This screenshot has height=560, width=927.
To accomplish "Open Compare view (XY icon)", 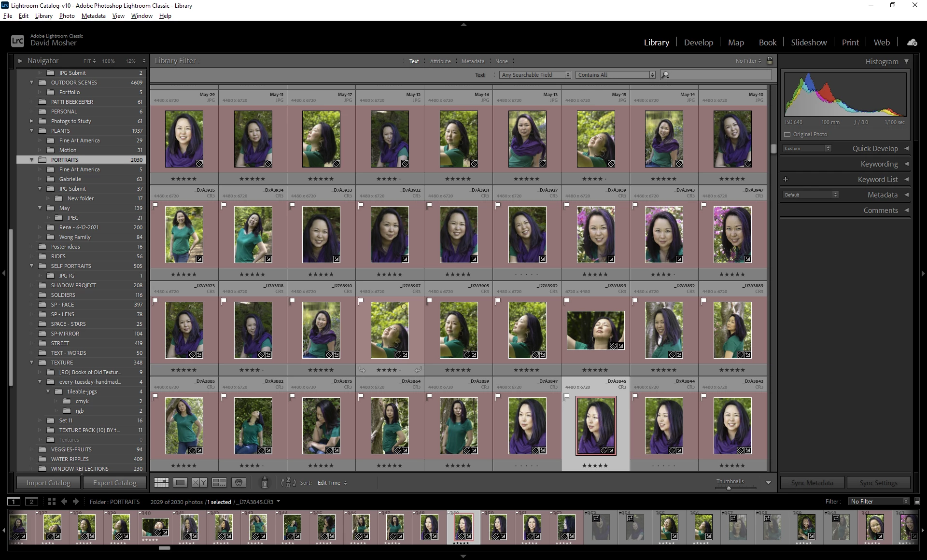I will tap(199, 483).
